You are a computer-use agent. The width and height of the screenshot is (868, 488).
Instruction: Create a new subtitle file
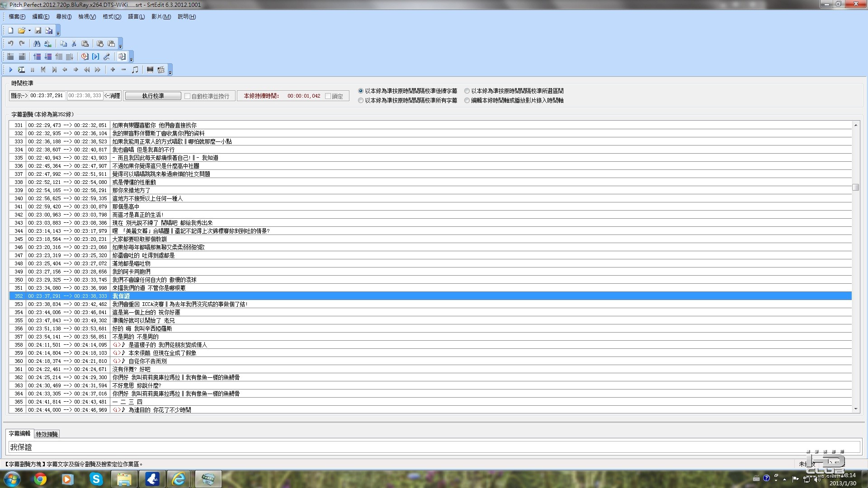[x=10, y=30]
